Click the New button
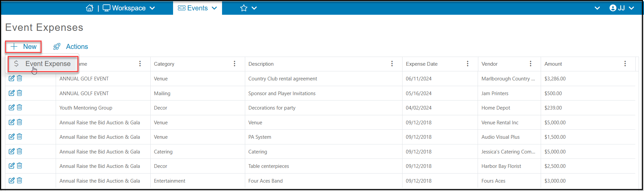 pos(23,47)
